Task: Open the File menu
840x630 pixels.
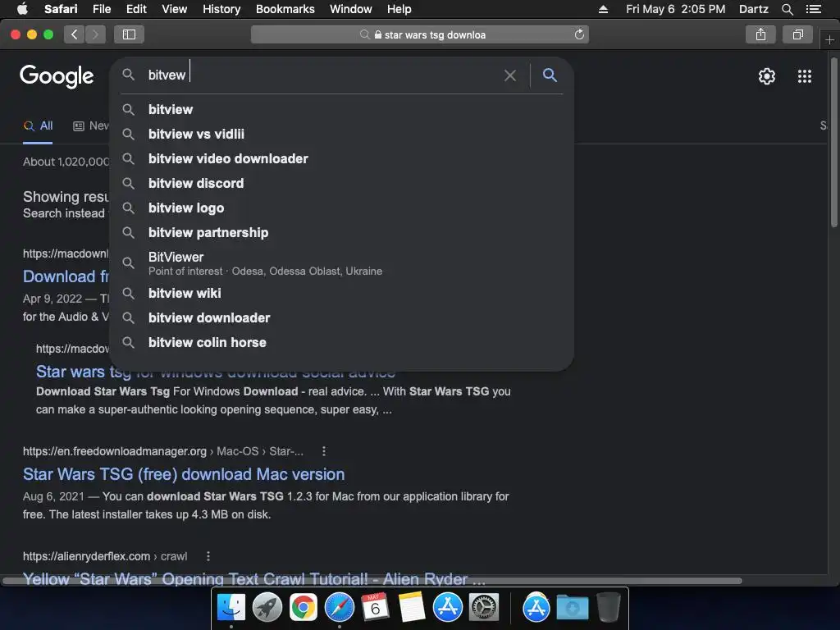Action: click(x=101, y=9)
